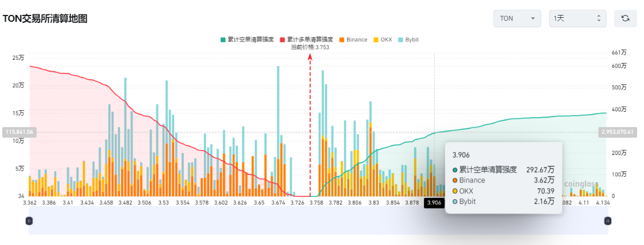The height and width of the screenshot is (245, 644).
Task: Toggle 累计空单清算强度 legend series
Action: 247,40
